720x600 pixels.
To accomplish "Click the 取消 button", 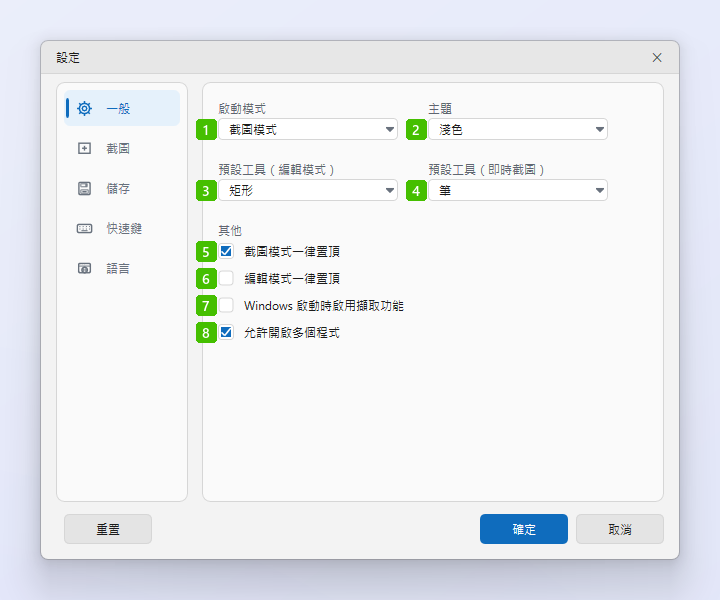I will 620,529.
